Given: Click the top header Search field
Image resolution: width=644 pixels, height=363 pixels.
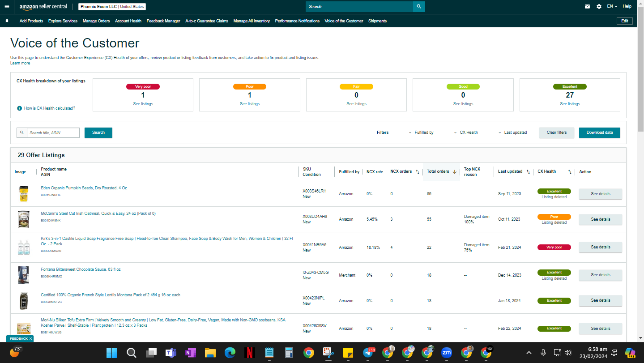Looking at the screenshot, I should (x=359, y=7).
